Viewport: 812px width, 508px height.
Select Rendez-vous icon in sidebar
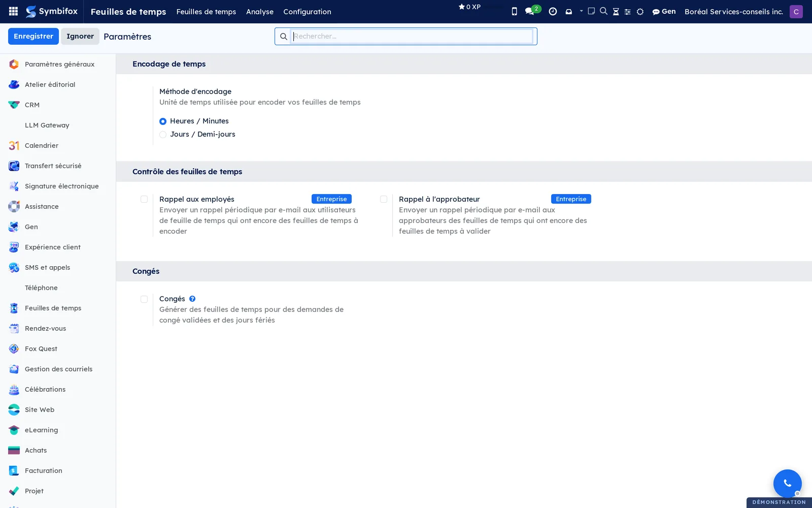coord(14,328)
